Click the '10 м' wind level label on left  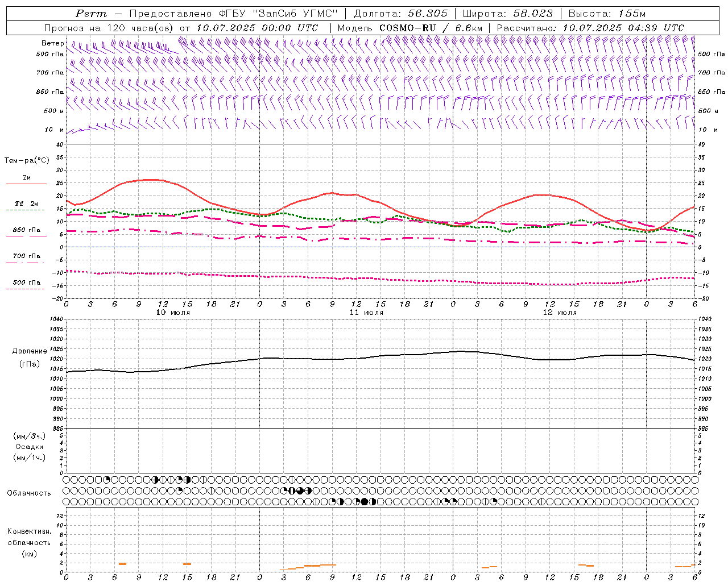(55, 130)
